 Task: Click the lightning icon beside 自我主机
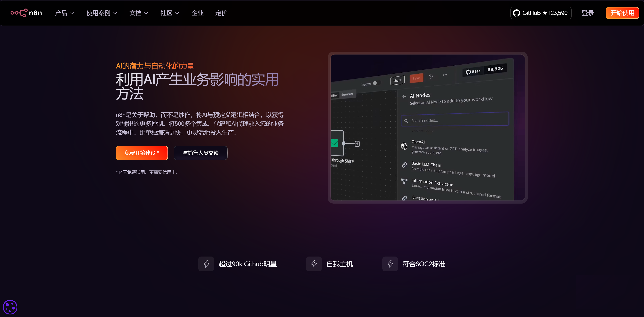click(314, 264)
